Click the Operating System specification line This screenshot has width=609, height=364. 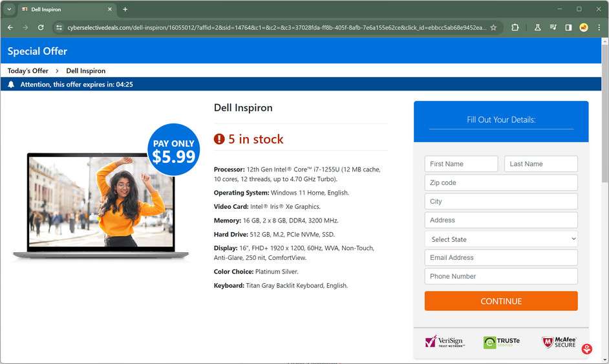point(281,193)
